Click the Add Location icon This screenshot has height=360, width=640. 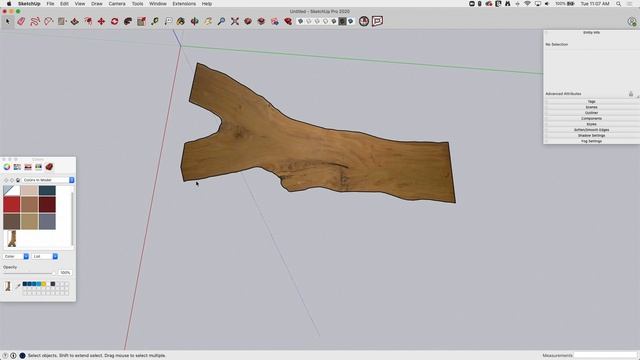coord(364,21)
